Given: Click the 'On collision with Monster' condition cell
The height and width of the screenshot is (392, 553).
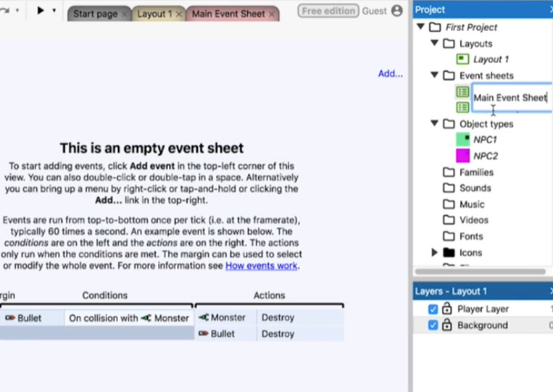Looking at the screenshot, I should point(129,318).
